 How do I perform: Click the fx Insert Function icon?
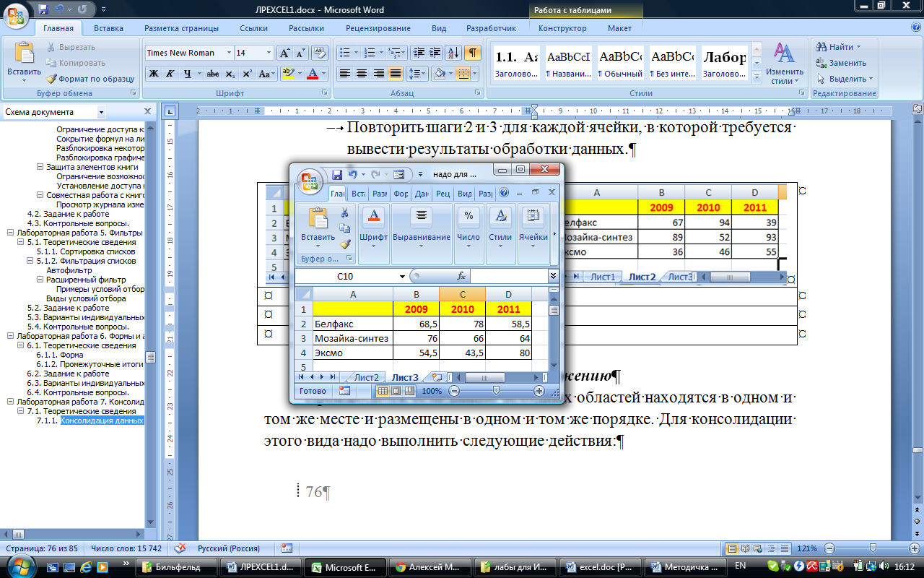click(x=461, y=276)
